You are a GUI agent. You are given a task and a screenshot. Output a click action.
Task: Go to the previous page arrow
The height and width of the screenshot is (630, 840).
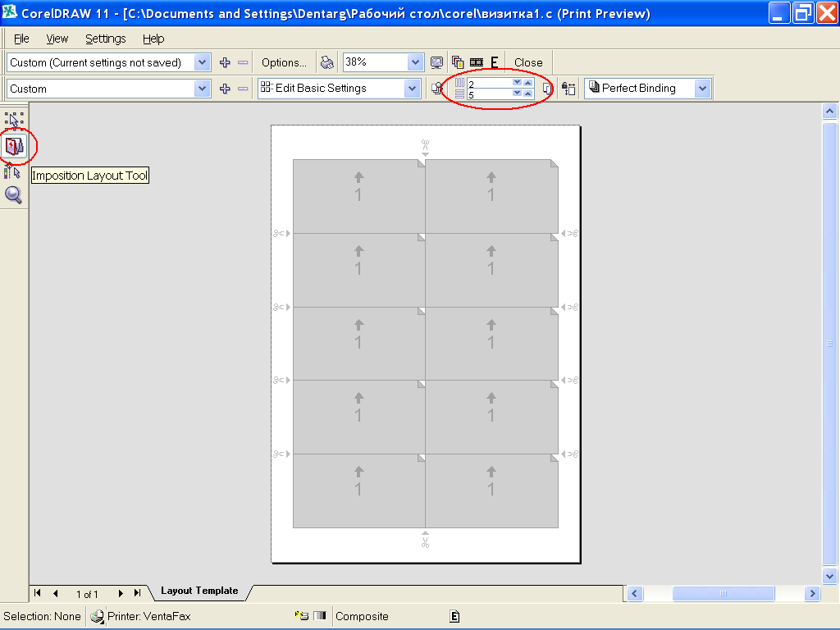(56, 593)
